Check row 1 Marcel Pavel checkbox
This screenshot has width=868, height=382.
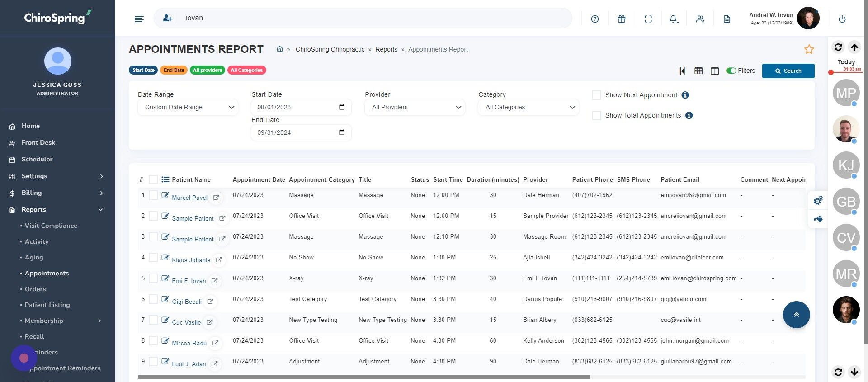[x=153, y=195]
